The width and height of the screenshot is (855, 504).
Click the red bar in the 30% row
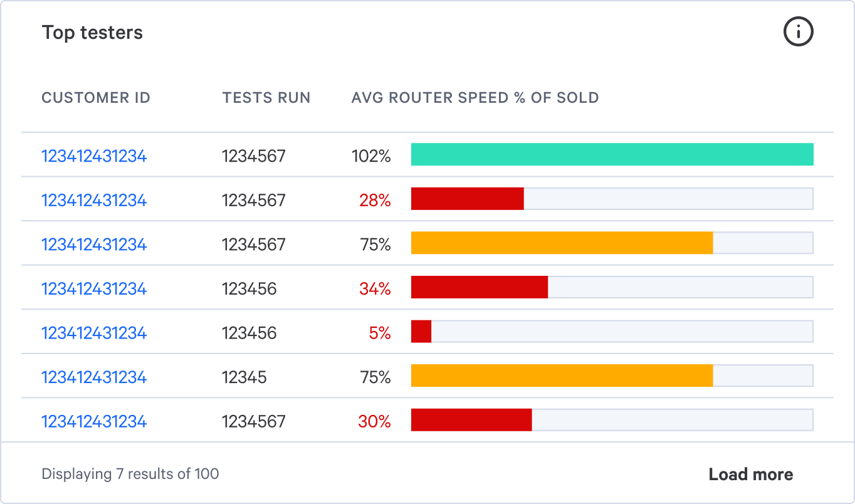click(471, 420)
